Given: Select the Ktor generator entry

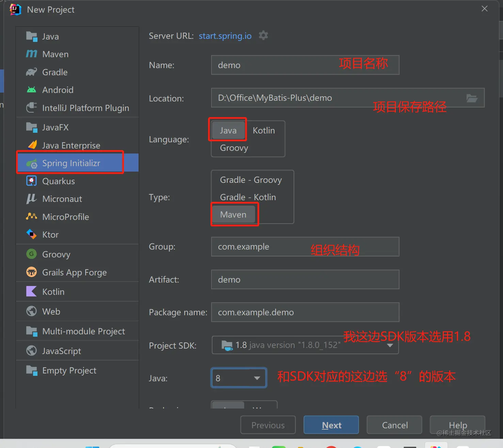Looking at the screenshot, I should [77, 235].
